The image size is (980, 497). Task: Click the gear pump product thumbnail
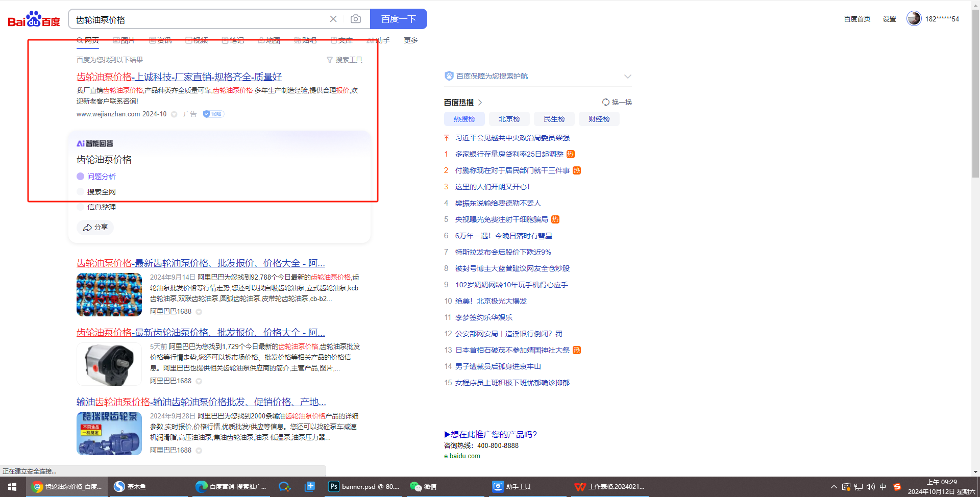(x=109, y=364)
